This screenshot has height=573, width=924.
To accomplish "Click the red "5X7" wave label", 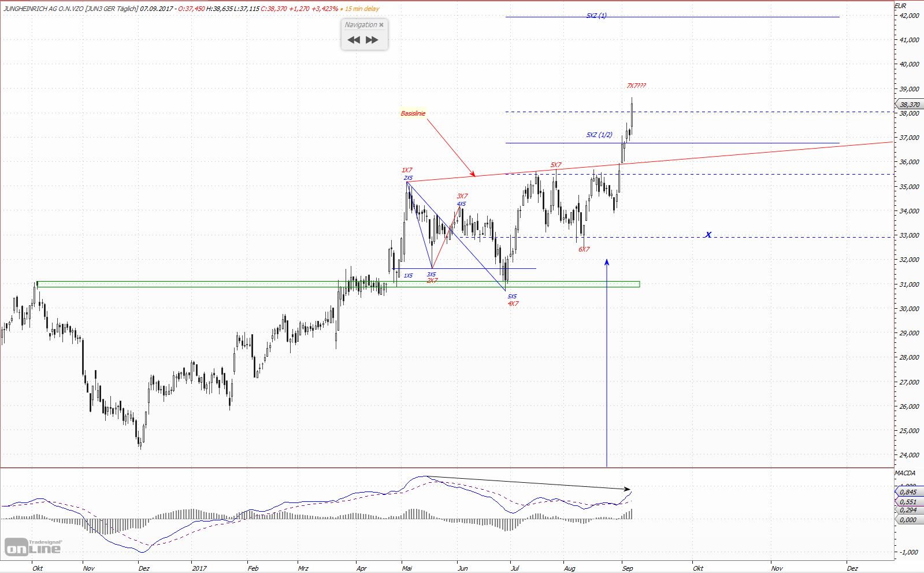I will click(556, 165).
